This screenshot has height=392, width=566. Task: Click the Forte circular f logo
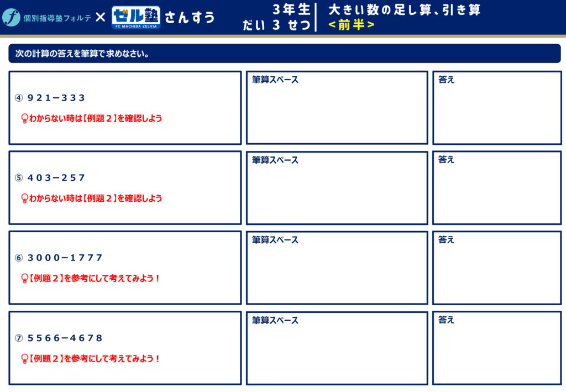pos(11,17)
